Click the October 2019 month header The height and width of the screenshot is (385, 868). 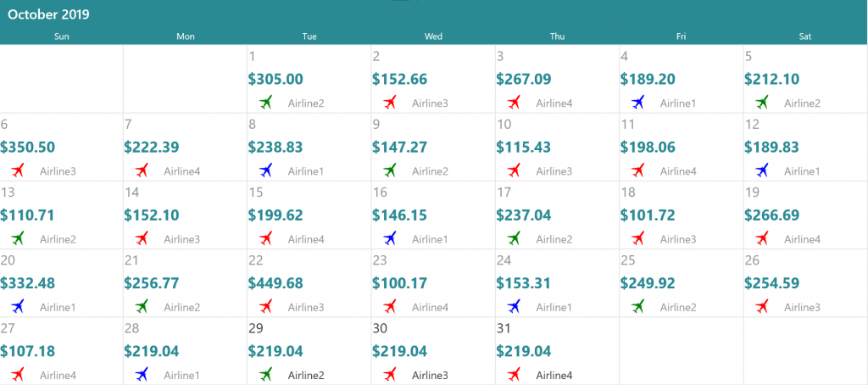(x=48, y=14)
